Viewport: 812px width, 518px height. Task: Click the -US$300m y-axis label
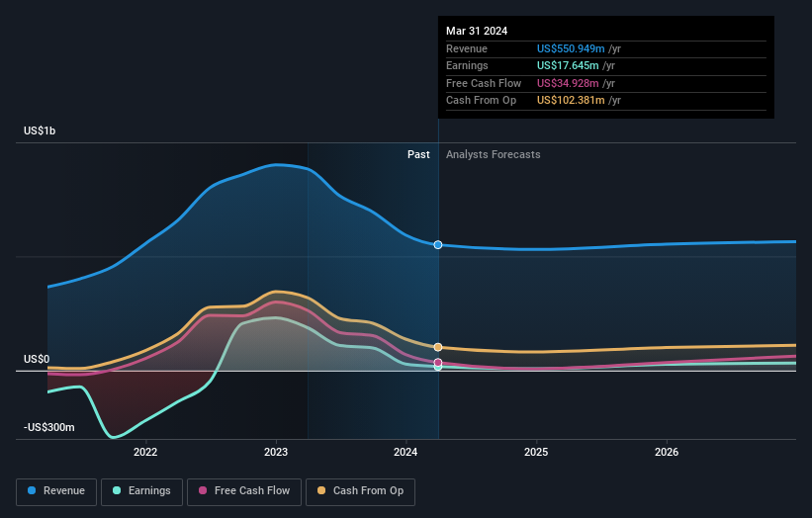click(x=49, y=427)
